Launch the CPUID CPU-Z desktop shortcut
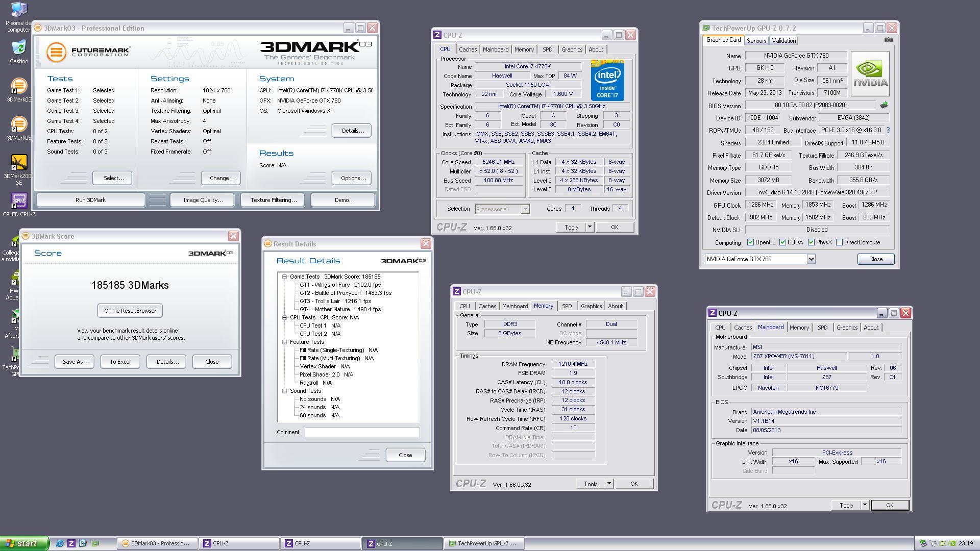This screenshot has height=551, width=980. click(19, 205)
